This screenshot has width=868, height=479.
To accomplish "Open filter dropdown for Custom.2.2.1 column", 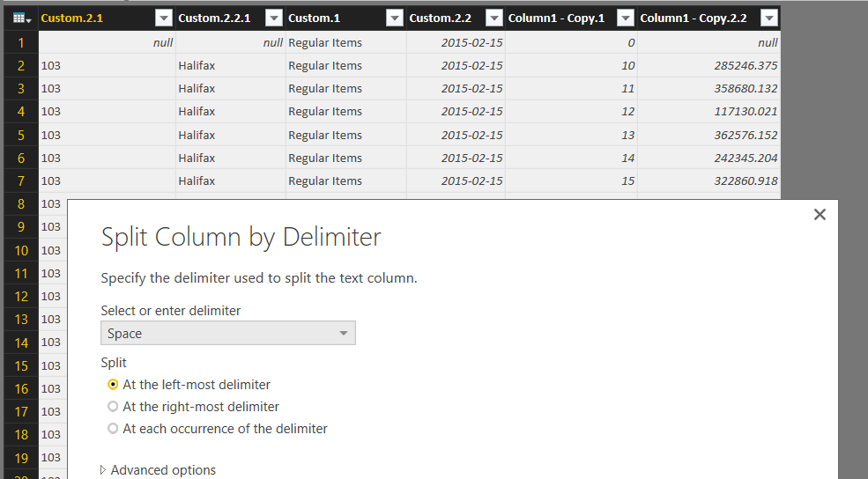I will click(273, 18).
